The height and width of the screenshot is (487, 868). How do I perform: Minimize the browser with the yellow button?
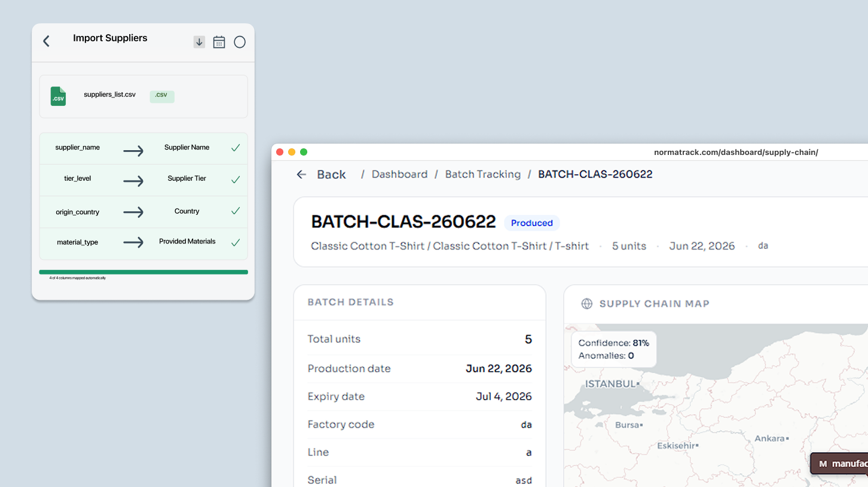pyautogui.click(x=292, y=152)
